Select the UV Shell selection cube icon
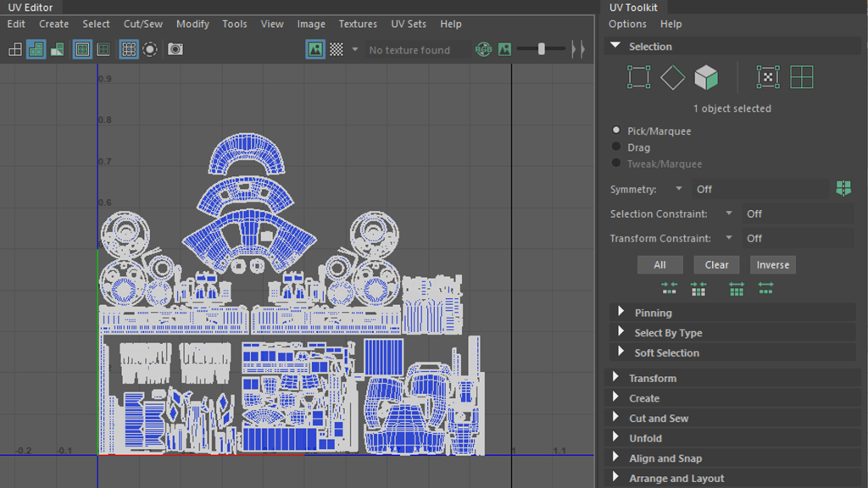The image size is (868, 488). pyautogui.click(x=706, y=78)
